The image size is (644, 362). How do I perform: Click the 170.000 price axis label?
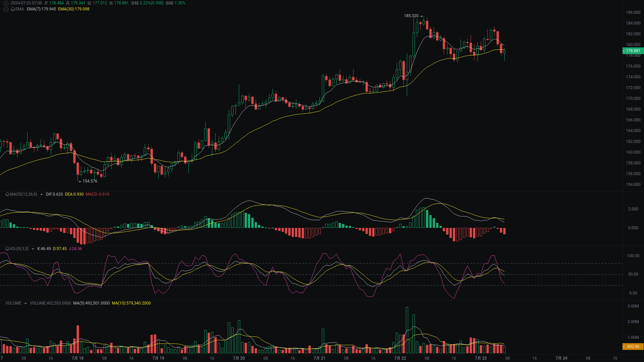click(x=633, y=98)
